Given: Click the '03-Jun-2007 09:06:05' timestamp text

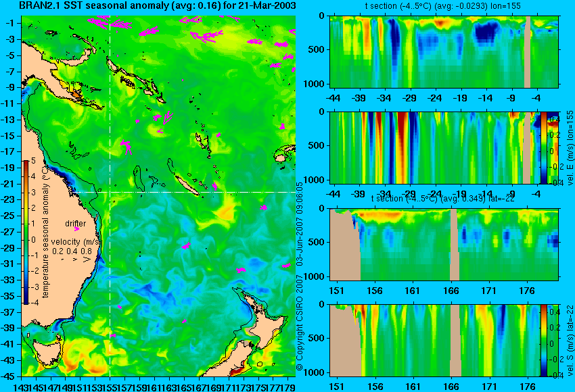Looking at the screenshot, I should [300, 224].
